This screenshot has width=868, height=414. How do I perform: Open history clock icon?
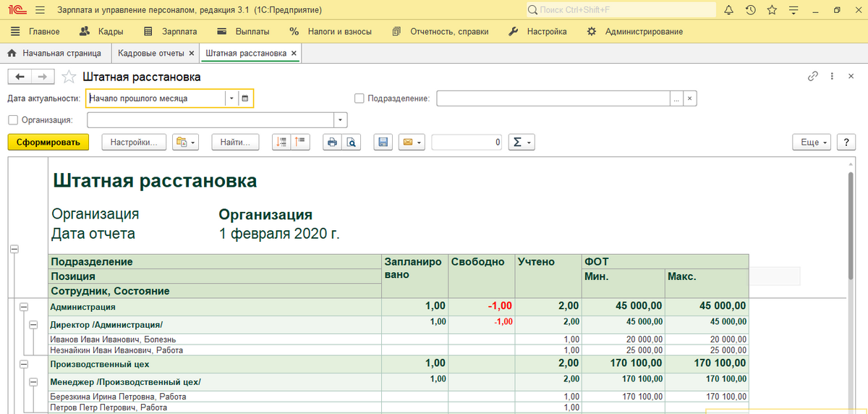point(751,10)
